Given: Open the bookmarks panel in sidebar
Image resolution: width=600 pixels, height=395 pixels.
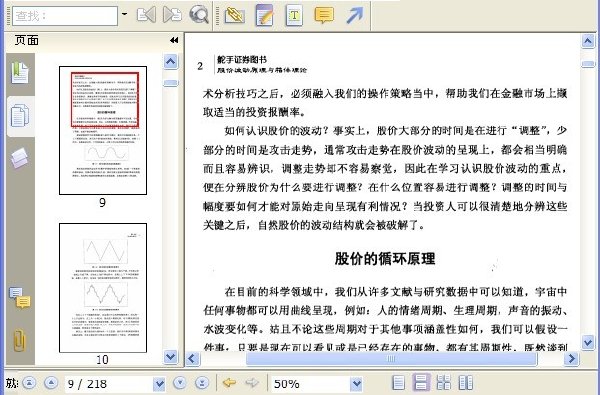Looking at the screenshot, I should (x=20, y=72).
